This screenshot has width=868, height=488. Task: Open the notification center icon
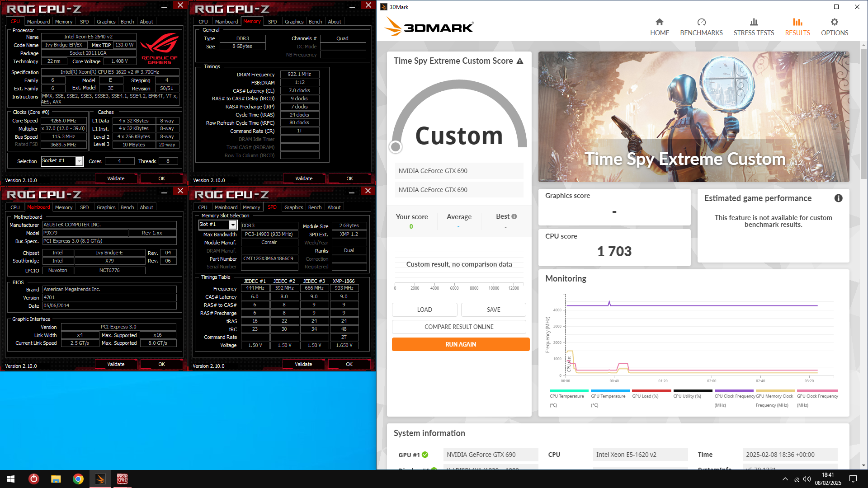pyautogui.click(x=853, y=479)
